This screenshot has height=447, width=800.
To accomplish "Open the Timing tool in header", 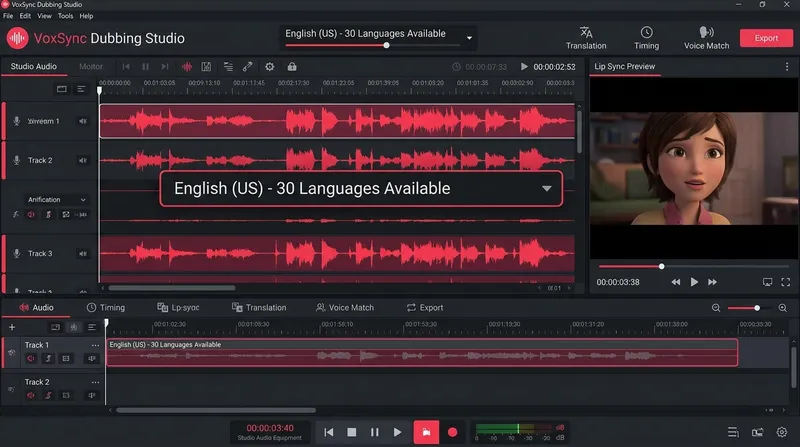I will pos(646,38).
